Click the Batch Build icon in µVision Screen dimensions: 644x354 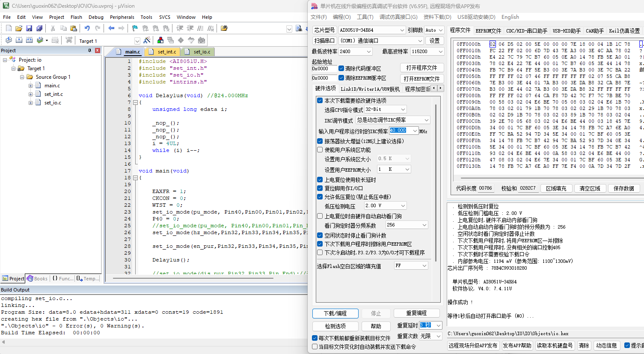coord(40,40)
